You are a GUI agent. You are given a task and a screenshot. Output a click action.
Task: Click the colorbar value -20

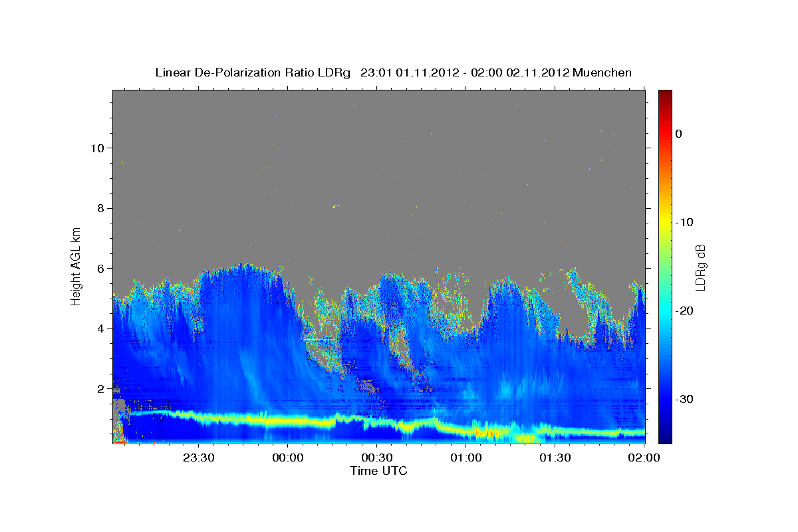[684, 311]
